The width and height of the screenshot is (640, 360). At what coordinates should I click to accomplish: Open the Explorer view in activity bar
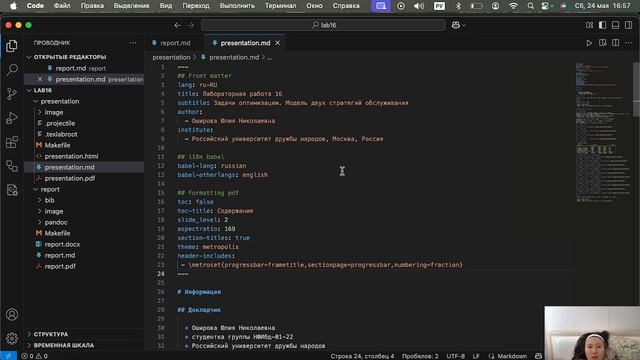tap(12, 46)
